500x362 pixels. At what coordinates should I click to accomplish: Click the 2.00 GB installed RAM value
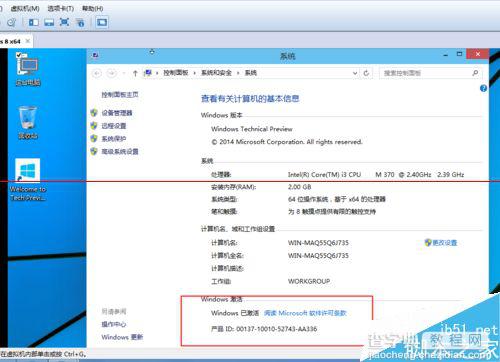(x=300, y=187)
